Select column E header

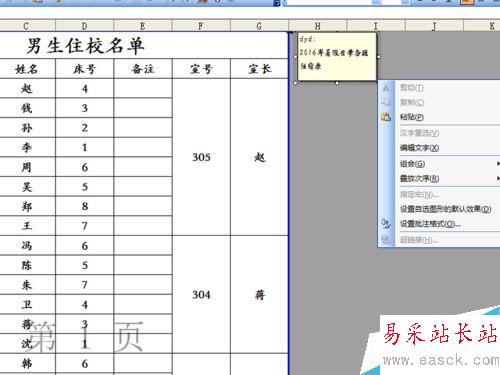tap(143, 26)
